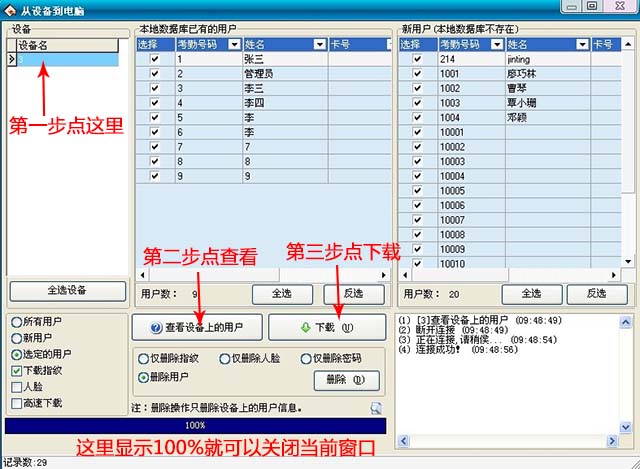The height and width of the screenshot is (469, 640).
Task: Open 姓名 filter dropdown in new users table
Action: (582, 44)
